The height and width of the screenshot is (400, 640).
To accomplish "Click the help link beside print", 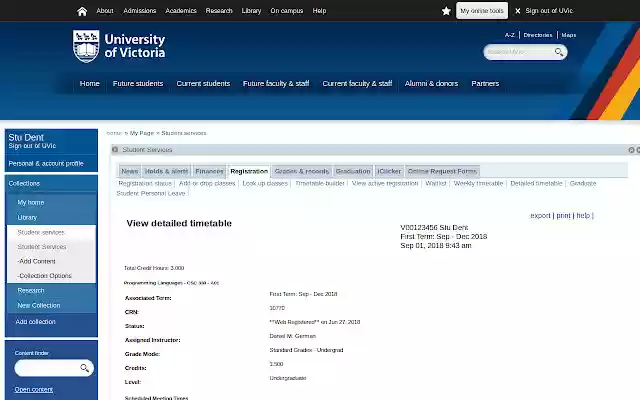I will (x=583, y=216).
